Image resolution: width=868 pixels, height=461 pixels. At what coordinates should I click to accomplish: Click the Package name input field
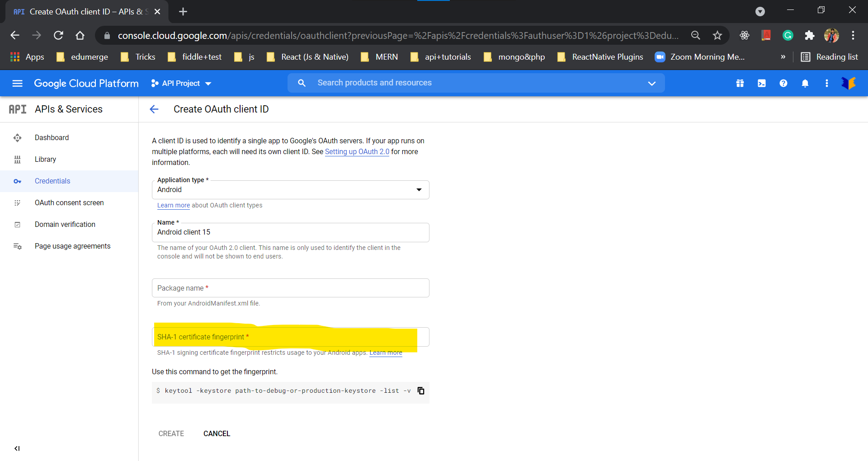[x=291, y=288]
